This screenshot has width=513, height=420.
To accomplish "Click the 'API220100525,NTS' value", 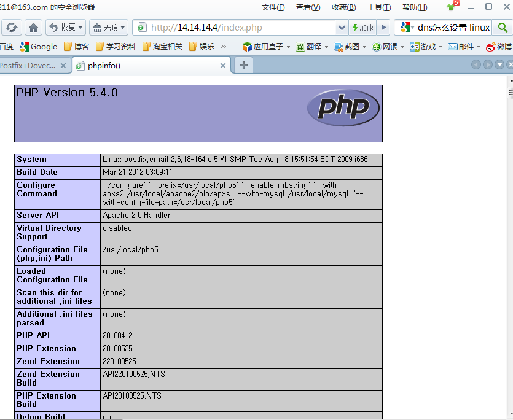I will click(x=134, y=374).
